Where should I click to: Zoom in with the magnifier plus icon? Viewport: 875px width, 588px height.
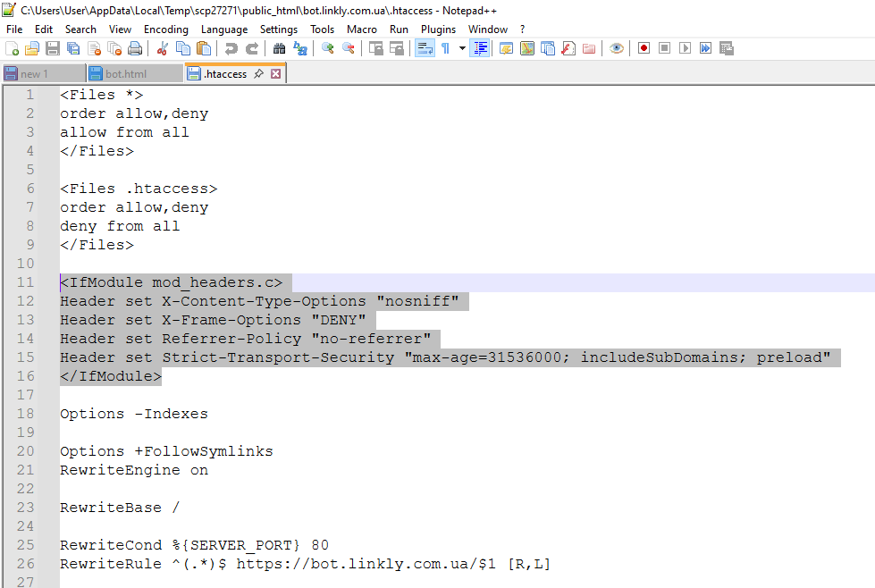[x=328, y=48]
